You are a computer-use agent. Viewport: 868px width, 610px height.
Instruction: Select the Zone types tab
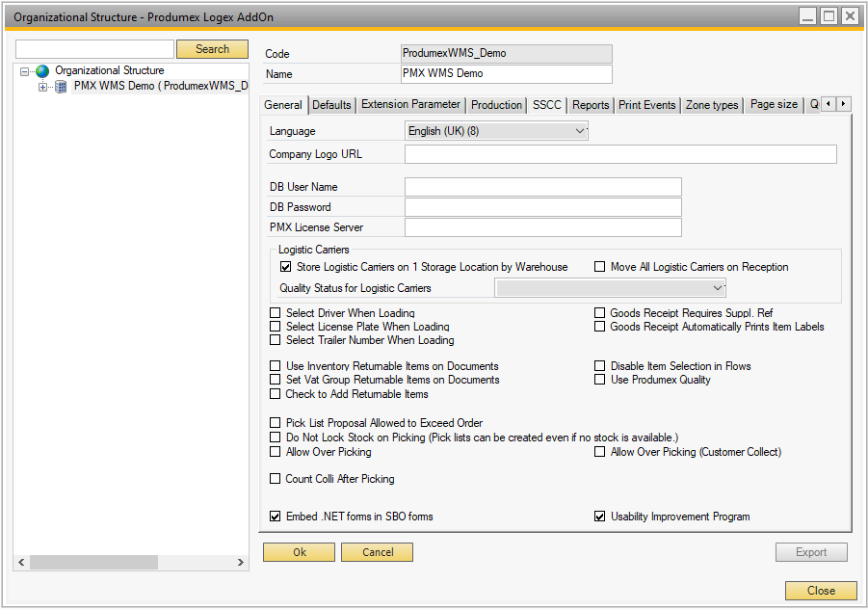pos(712,105)
